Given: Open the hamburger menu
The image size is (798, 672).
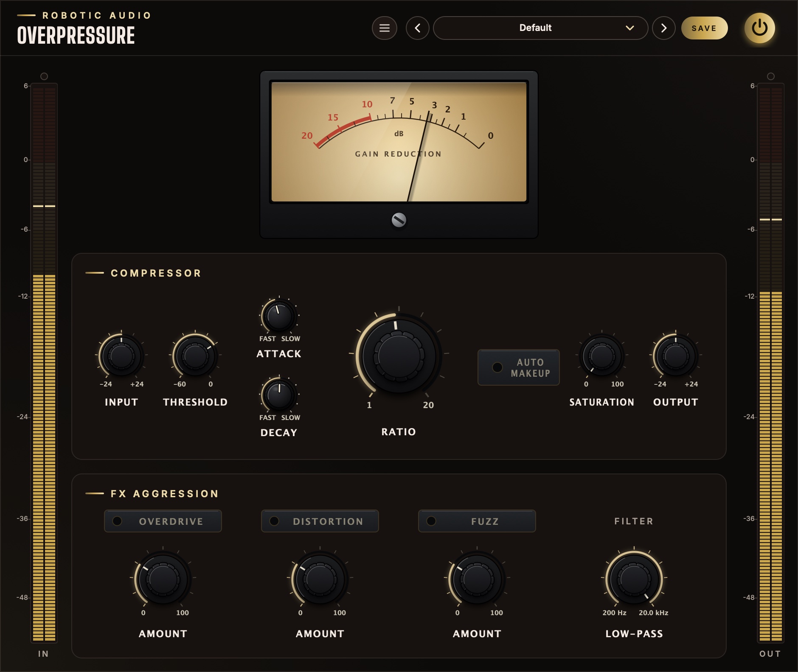Looking at the screenshot, I should [384, 28].
